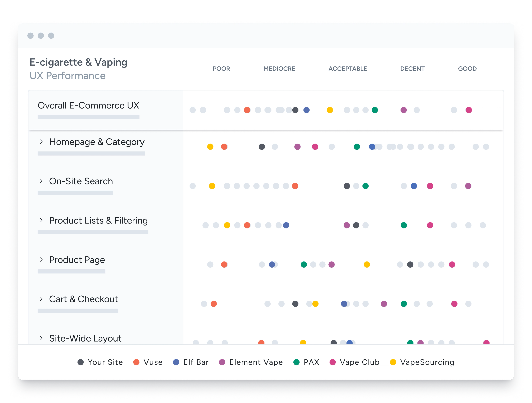Click the Vuse dot in Overall E-Commerce UX row
Image resolution: width=532 pixels, height=403 pixels.
coord(247,110)
